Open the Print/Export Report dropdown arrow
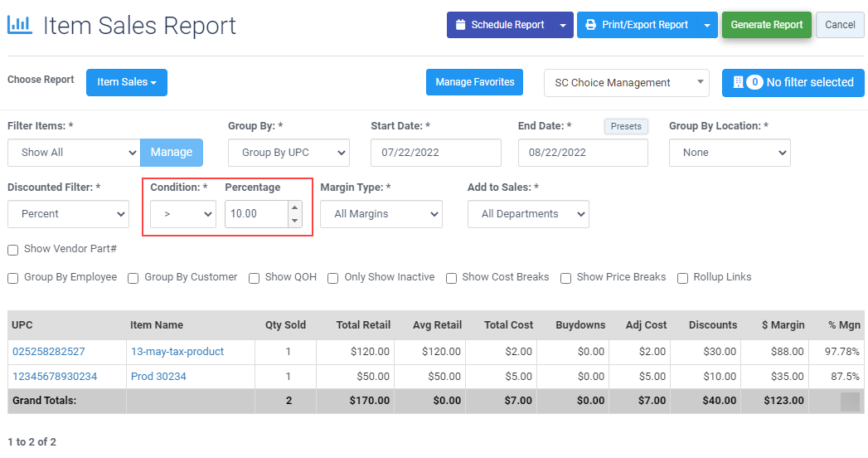This screenshot has width=868, height=458. click(707, 25)
